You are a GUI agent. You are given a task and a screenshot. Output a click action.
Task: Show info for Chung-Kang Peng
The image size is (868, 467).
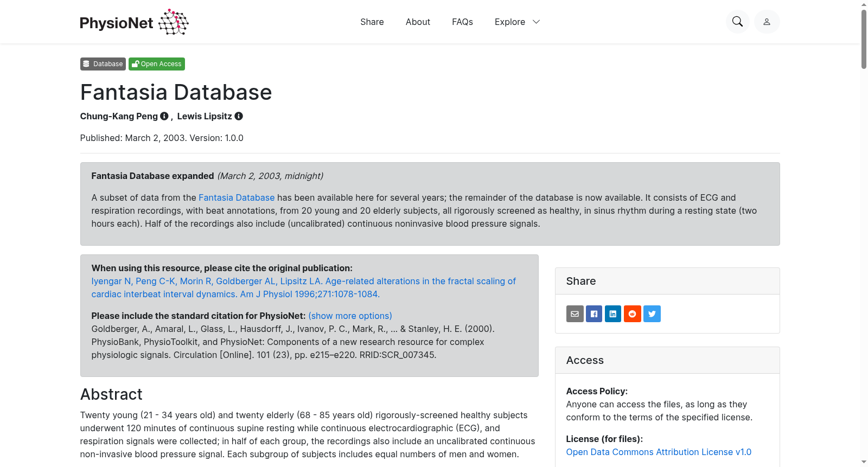pos(164,116)
